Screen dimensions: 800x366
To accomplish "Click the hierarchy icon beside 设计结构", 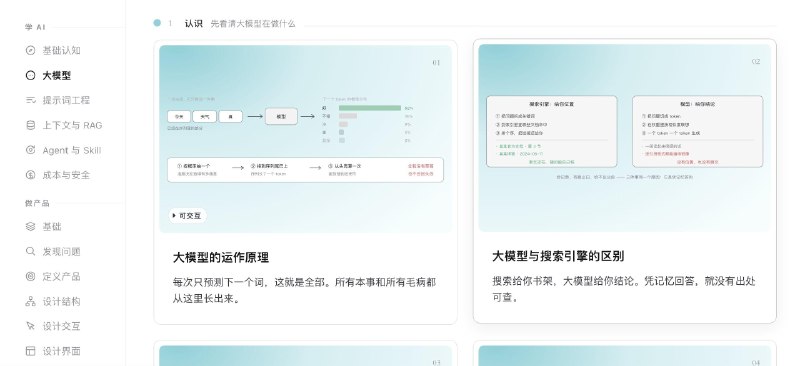I will (x=31, y=301).
